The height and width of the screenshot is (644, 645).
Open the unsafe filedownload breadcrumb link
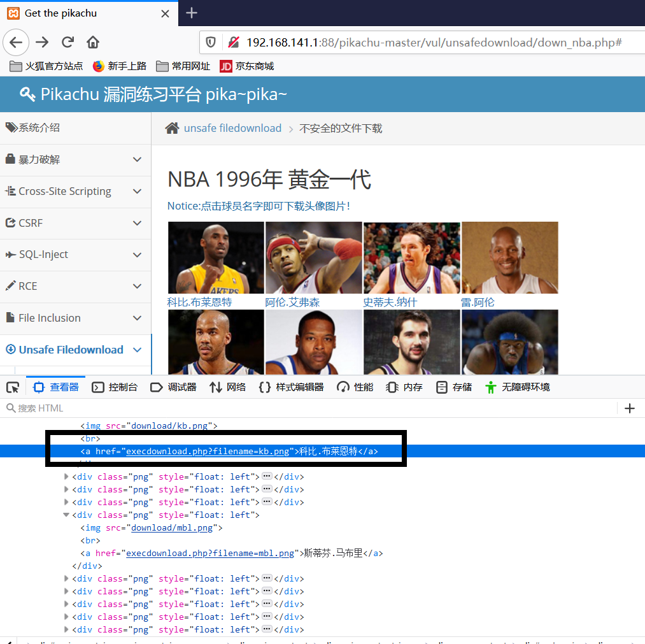click(232, 128)
